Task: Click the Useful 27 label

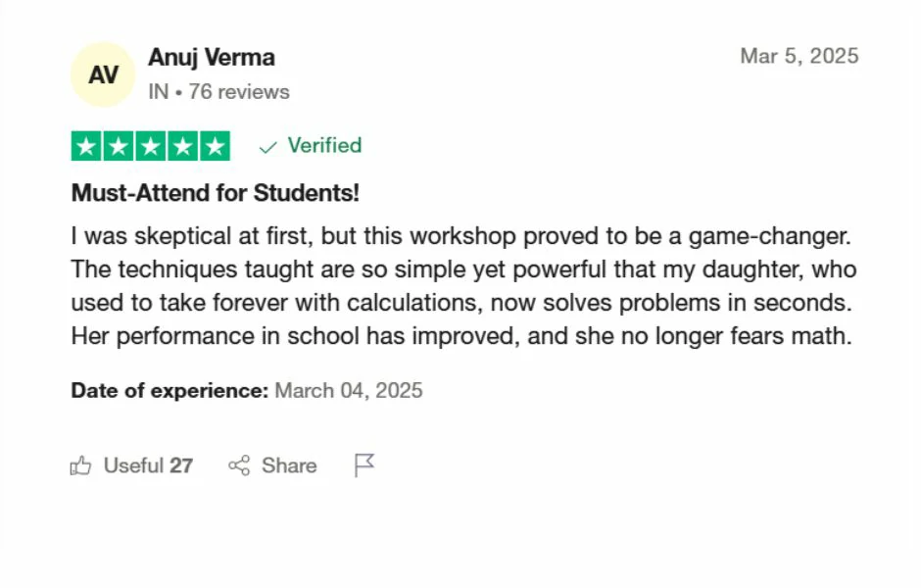Action: [148, 465]
